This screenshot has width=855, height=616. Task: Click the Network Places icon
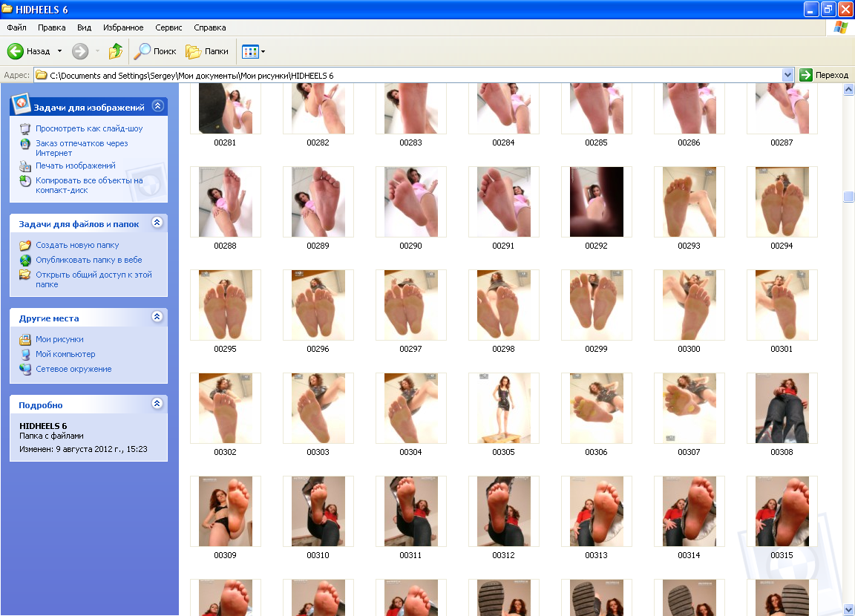(x=25, y=369)
